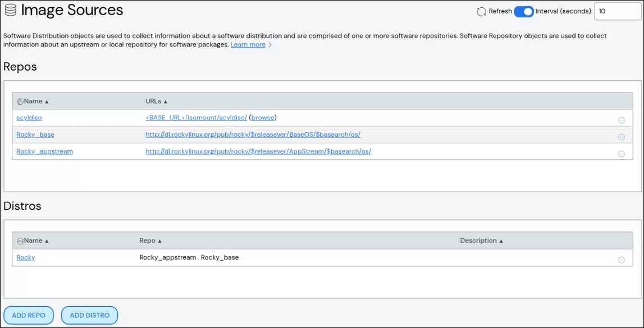Click the minus icon next to the Rocky distro
The width and height of the screenshot is (644, 328).
pos(621,259)
